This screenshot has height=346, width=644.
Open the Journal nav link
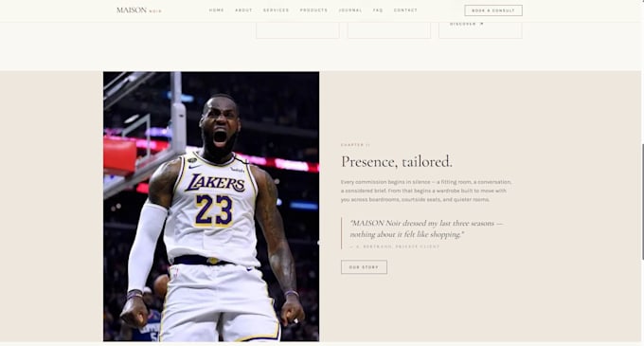[x=350, y=10]
